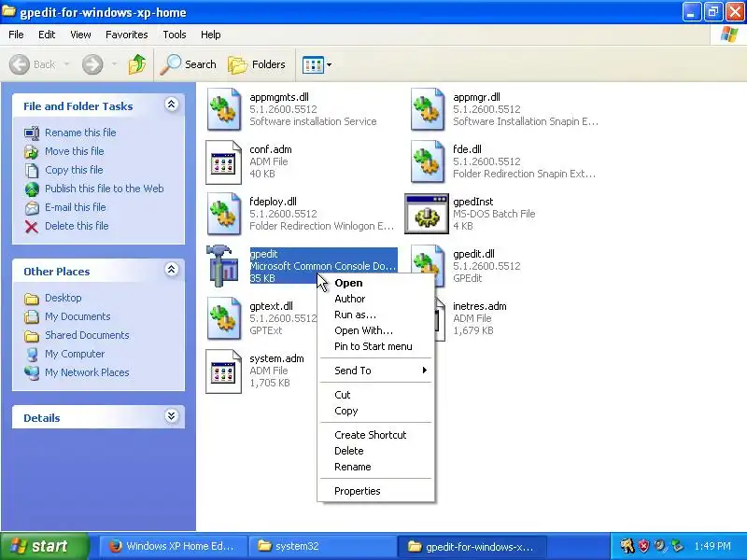Screen dimensions: 747x560
Task: Click Move this file link
Action: tap(75, 151)
